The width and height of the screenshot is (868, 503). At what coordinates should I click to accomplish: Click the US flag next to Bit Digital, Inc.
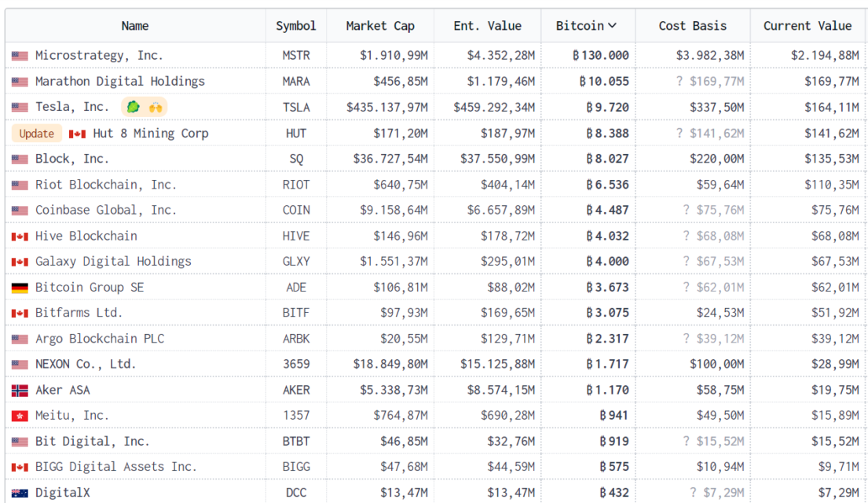click(x=20, y=442)
